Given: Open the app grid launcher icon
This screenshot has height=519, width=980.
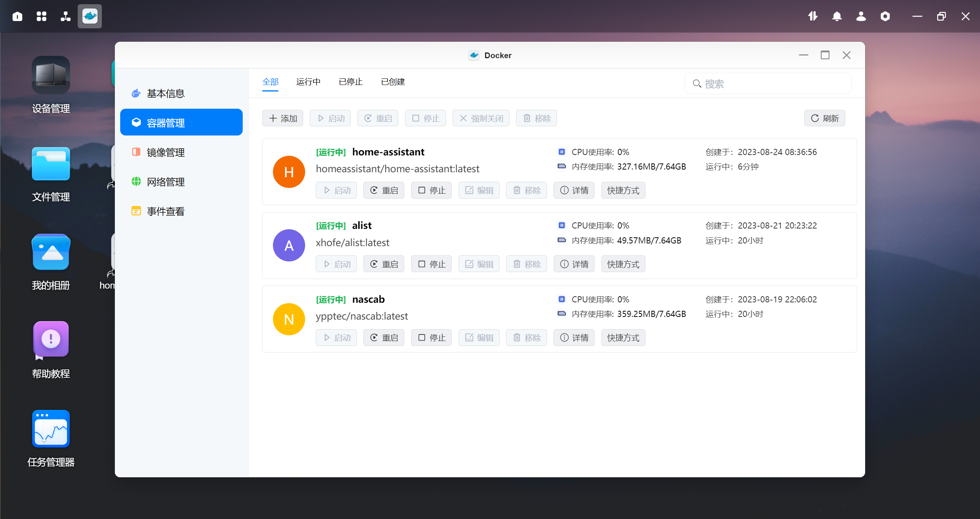Looking at the screenshot, I should click(x=41, y=16).
